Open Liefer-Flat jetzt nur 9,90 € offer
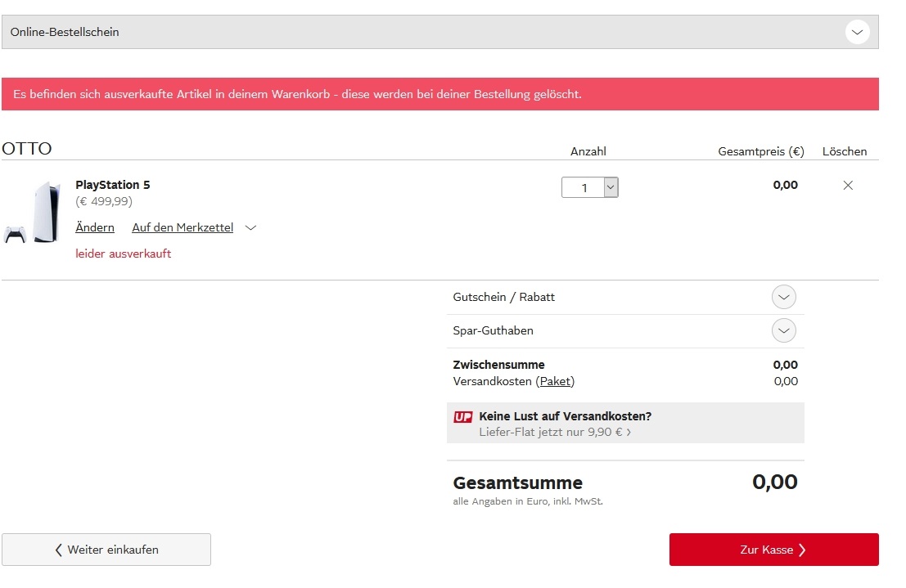The image size is (906, 588). [x=555, y=432]
